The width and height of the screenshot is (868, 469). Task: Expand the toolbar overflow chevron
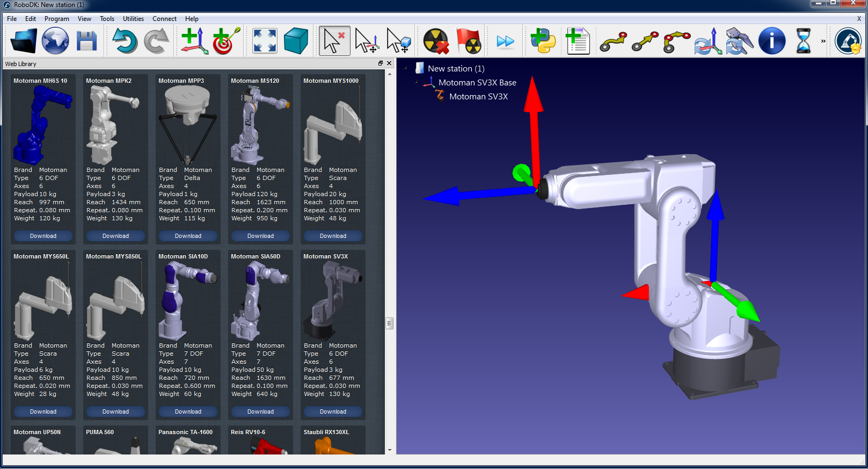[823, 41]
